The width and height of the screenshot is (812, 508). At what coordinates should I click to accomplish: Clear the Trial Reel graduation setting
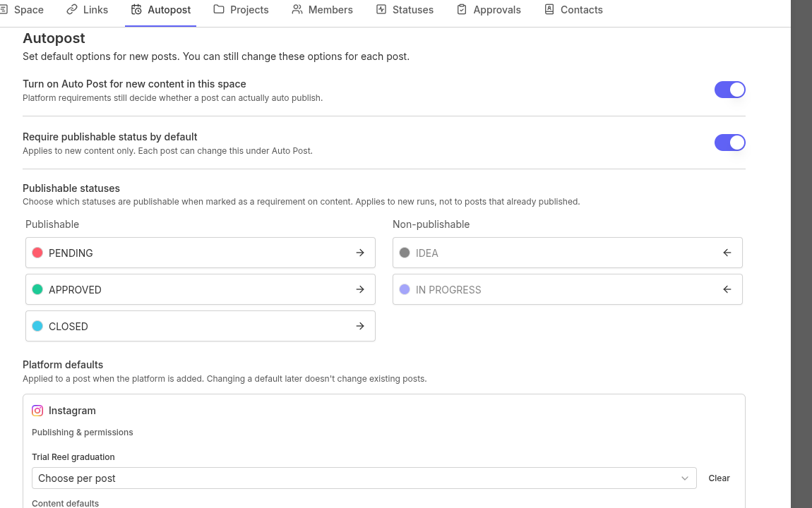719,478
